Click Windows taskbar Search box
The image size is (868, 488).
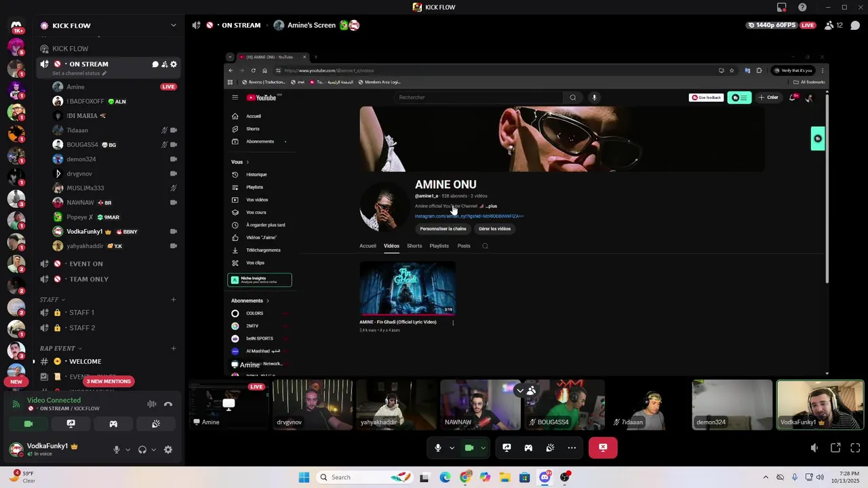click(x=364, y=477)
